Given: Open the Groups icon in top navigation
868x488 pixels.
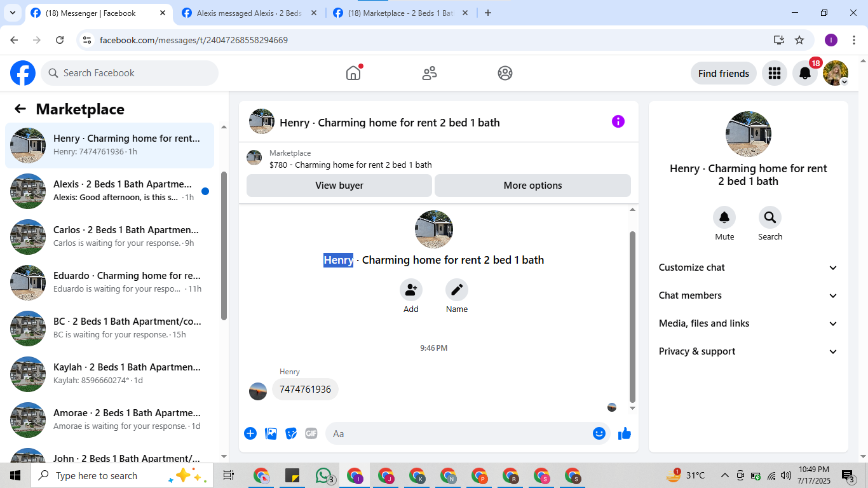Looking at the screenshot, I should click(505, 73).
